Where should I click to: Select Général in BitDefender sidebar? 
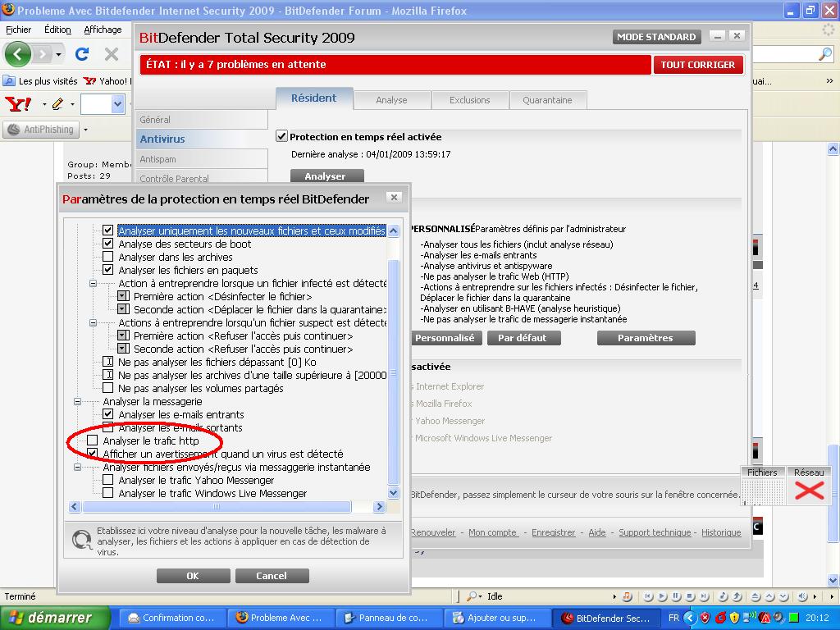(202, 120)
